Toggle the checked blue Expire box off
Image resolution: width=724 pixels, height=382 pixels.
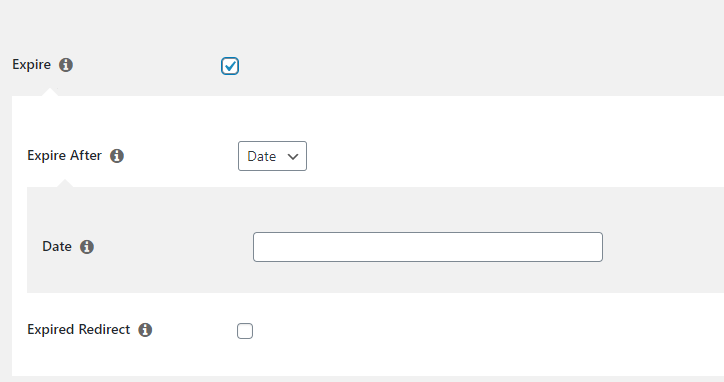(x=230, y=66)
